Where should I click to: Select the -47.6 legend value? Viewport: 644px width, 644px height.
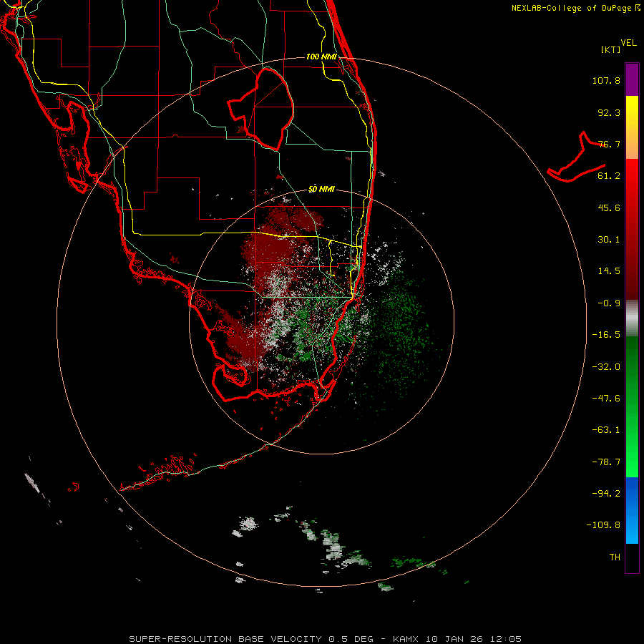click(606, 399)
